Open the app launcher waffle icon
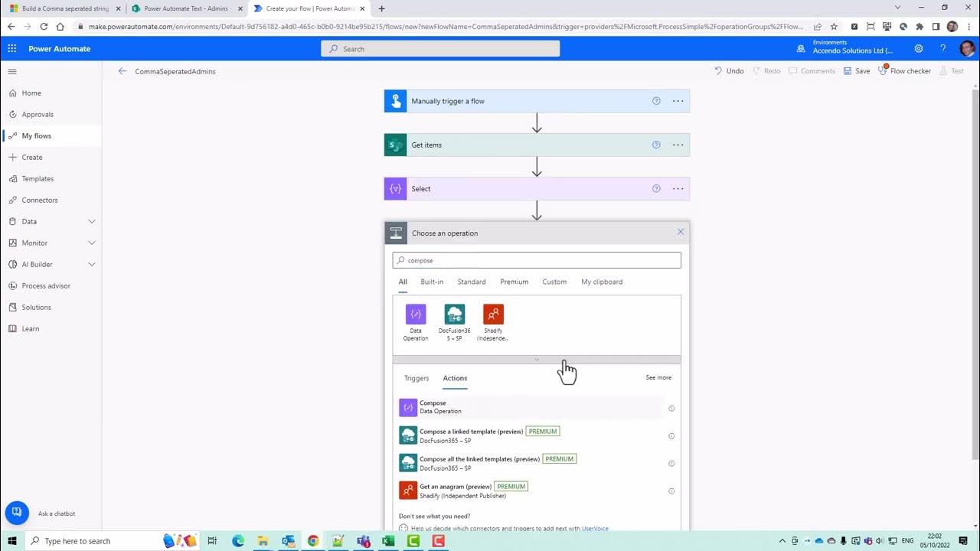Screen dimensions: 980x551 pos(11,48)
